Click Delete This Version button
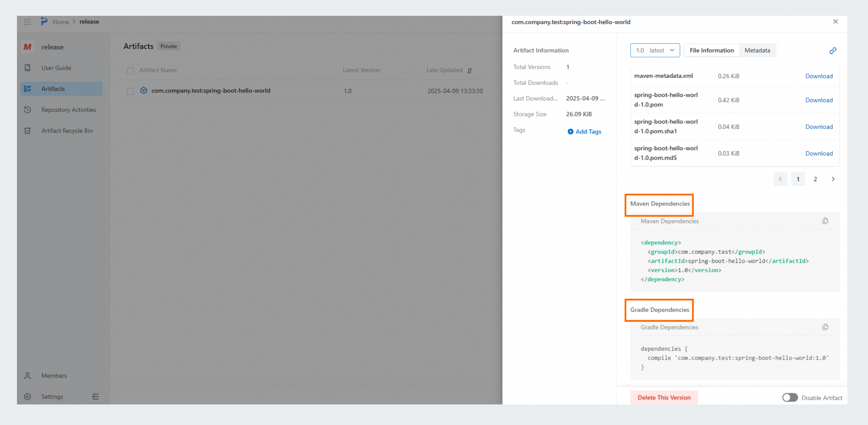The width and height of the screenshot is (868, 425). [663, 397]
